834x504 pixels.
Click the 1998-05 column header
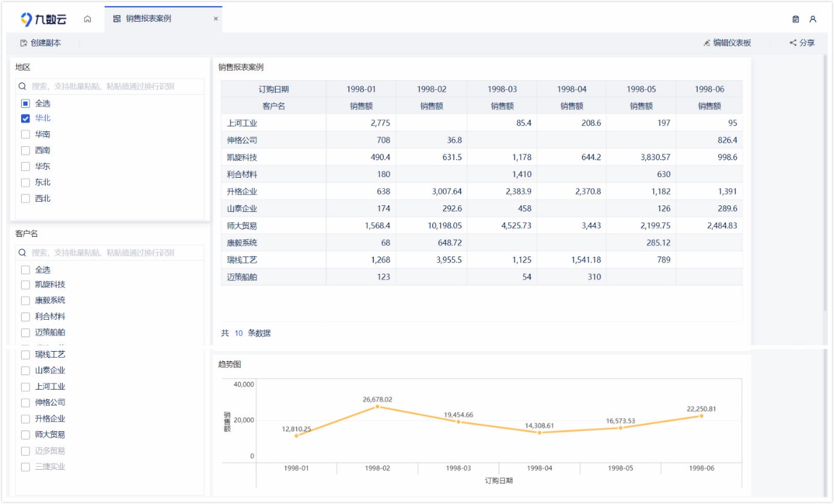(641, 89)
